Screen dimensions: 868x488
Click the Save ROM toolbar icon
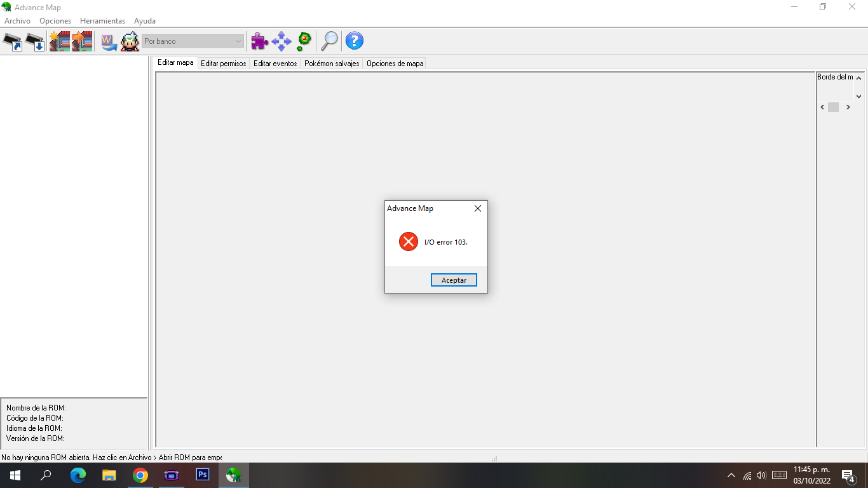(34, 41)
